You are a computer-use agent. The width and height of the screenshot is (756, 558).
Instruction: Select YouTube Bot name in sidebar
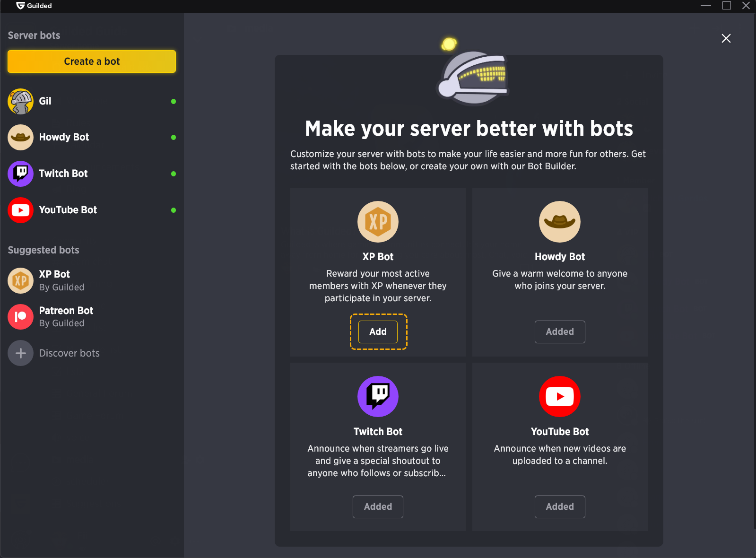coord(68,210)
